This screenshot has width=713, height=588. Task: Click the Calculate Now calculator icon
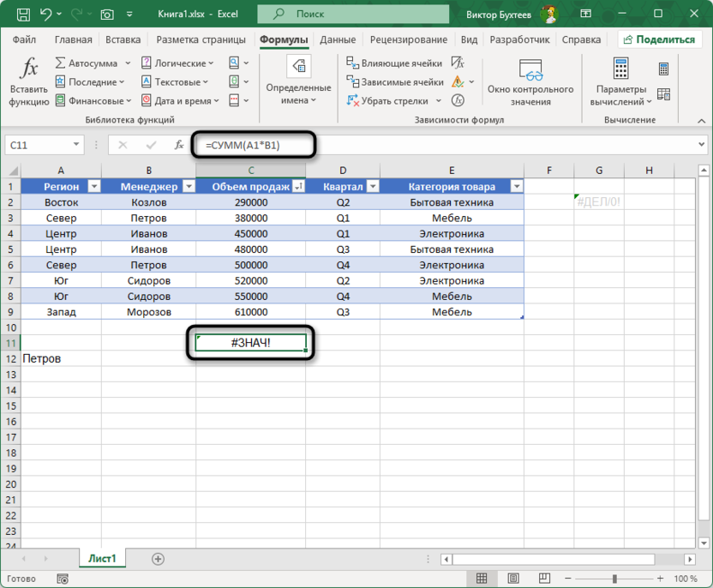point(663,69)
